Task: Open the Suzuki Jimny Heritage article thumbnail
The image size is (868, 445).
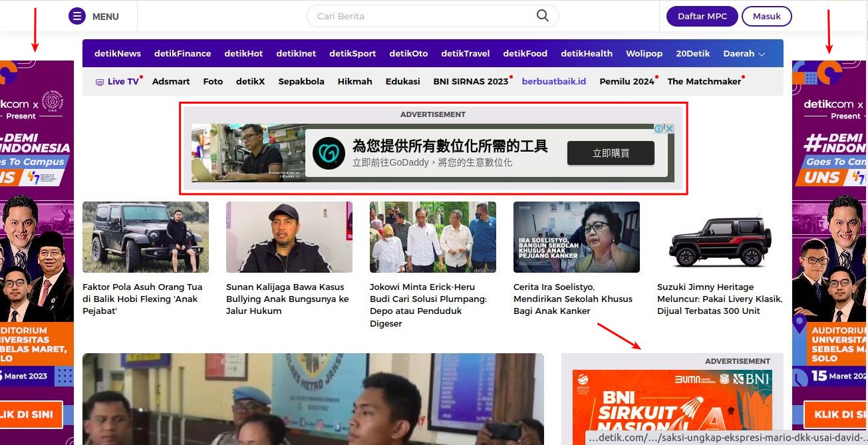Action: pos(720,237)
